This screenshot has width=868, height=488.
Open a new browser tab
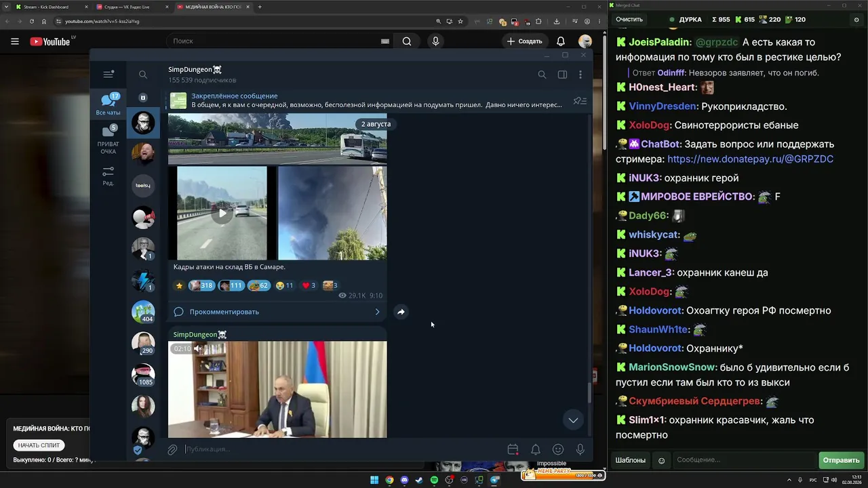point(260,7)
